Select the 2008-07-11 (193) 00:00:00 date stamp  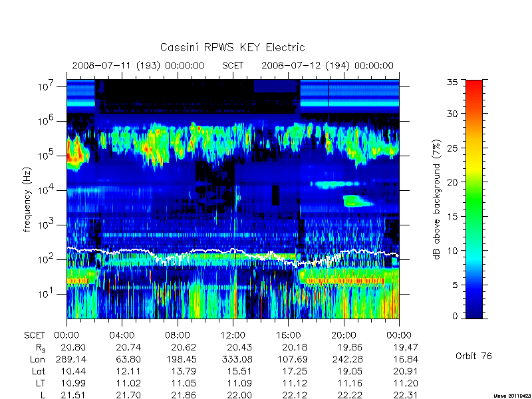138,65
